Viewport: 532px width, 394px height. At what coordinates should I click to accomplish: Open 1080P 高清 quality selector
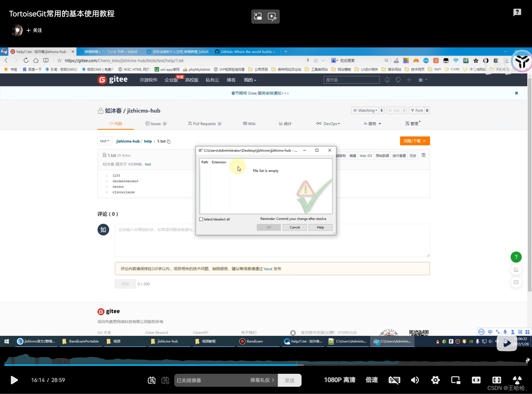pyautogui.click(x=340, y=380)
